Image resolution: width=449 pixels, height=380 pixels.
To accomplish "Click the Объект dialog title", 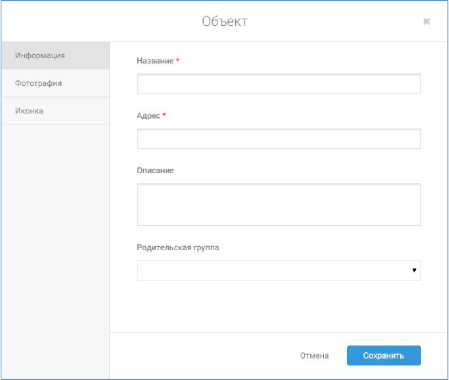I will [225, 22].
